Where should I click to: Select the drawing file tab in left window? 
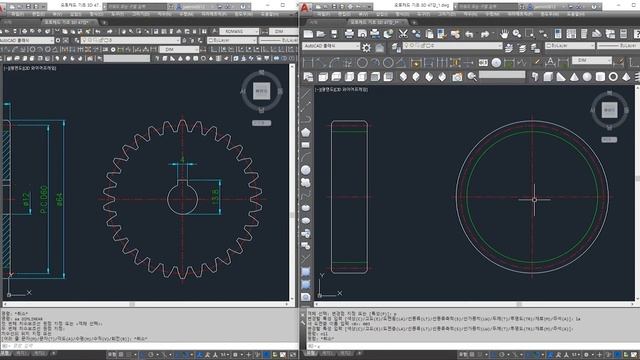click(x=69, y=22)
